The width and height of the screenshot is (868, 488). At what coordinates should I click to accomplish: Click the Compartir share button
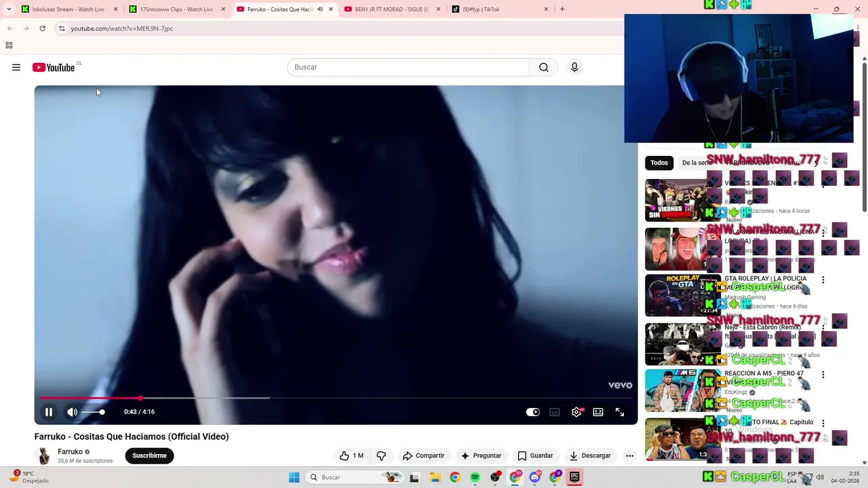pyautogui.click(x=423, y=455)
